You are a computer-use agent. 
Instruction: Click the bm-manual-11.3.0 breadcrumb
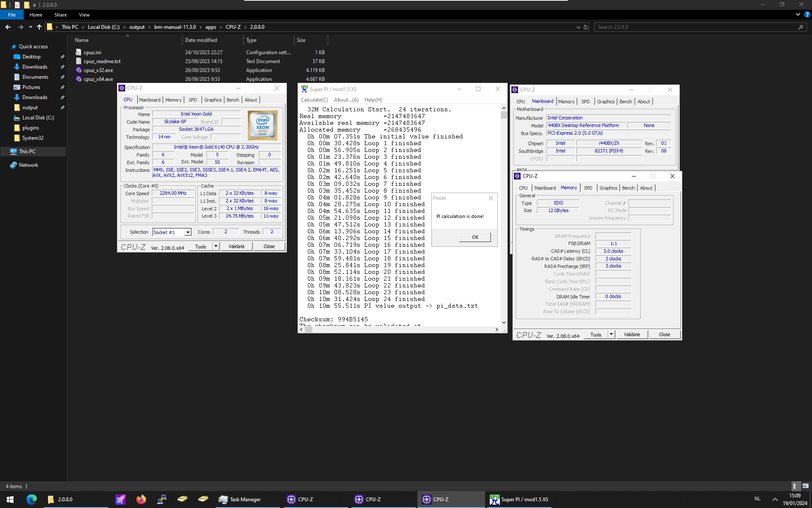tap(175, 27)
